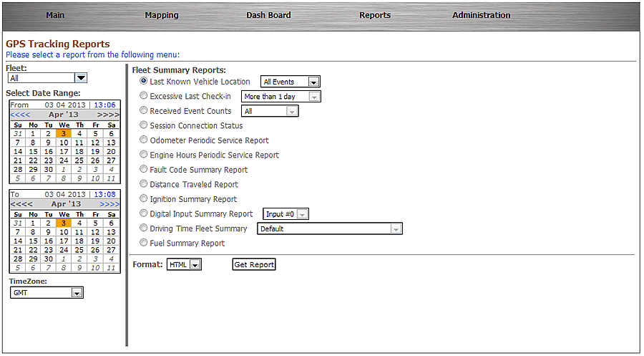644x356 pixels.
Task: Go to previous month in To calendar
Action: (21, 204)
